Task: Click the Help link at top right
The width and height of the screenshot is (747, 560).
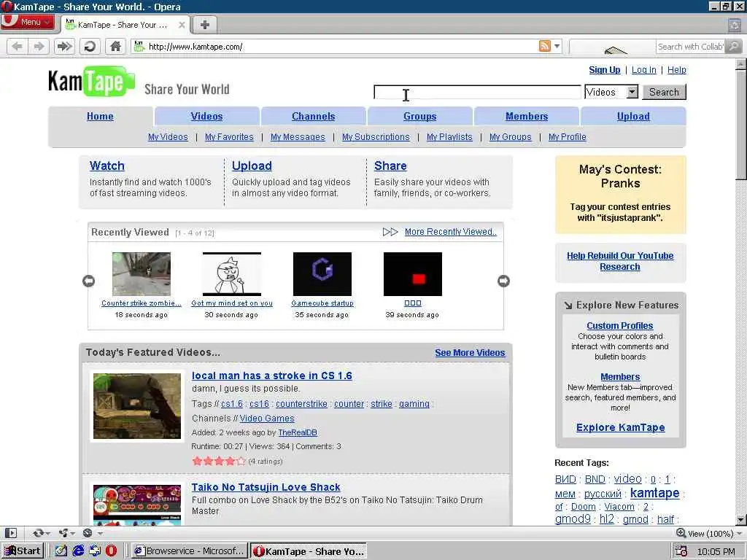Action: pyautogui.click(x=677, y=70)
